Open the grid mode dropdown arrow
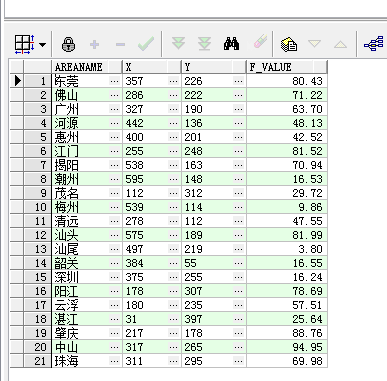The width and height of the screenshot is (387, 381). point(43,45)
